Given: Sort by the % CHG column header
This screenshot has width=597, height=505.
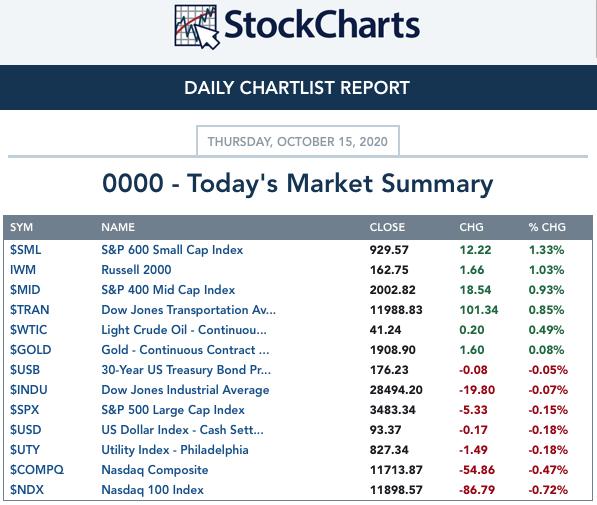Looking at the screenshot, I should tap(547, 227).
